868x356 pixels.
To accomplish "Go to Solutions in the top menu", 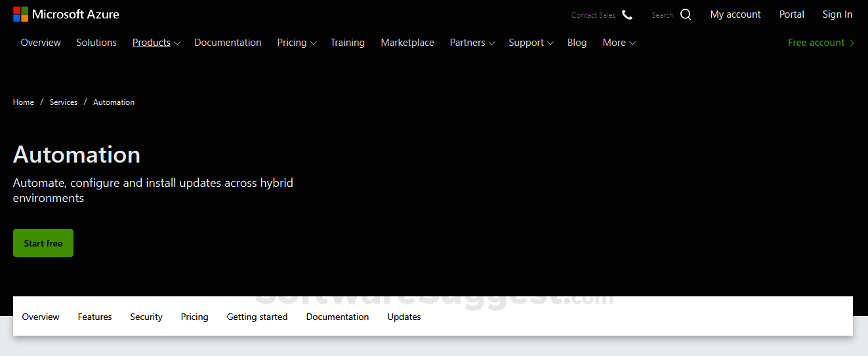I will (x=96, y=43).
